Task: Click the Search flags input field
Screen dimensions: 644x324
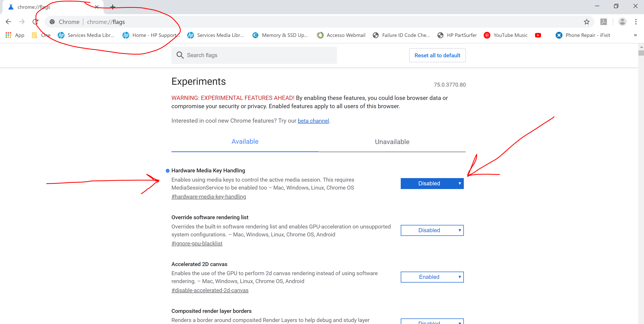Action: click(x=254, y=55)
